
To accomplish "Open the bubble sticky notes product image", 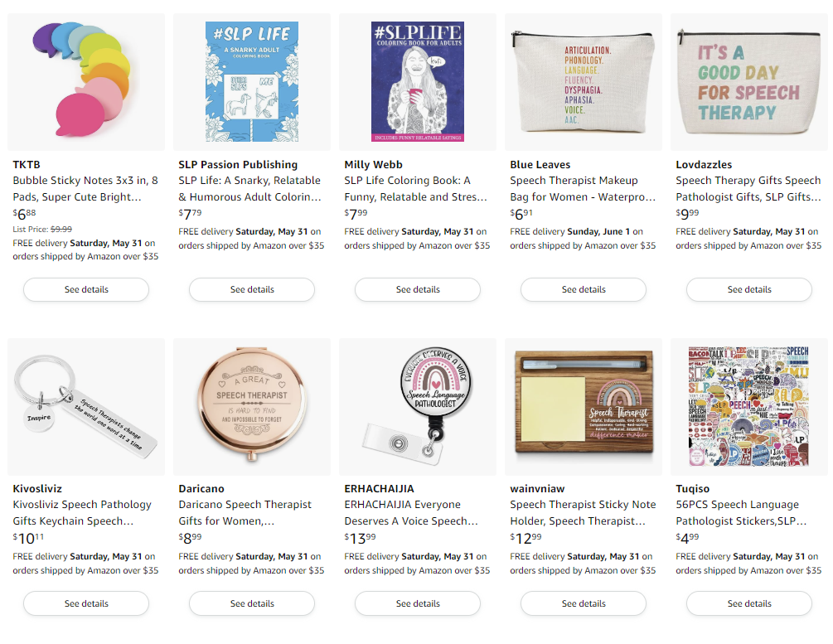I will [86, 82].
